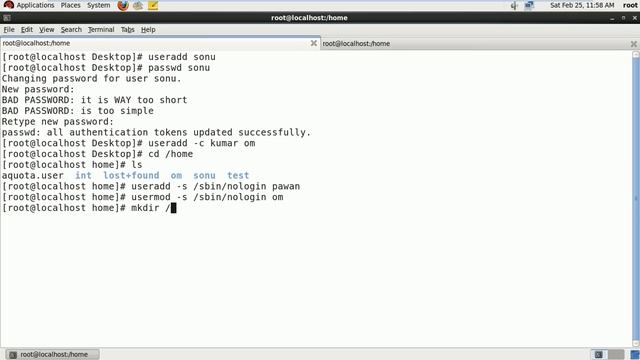Click 'all authentication tokens updated successfully' line

pyautogui.click(x=156, y=132)
